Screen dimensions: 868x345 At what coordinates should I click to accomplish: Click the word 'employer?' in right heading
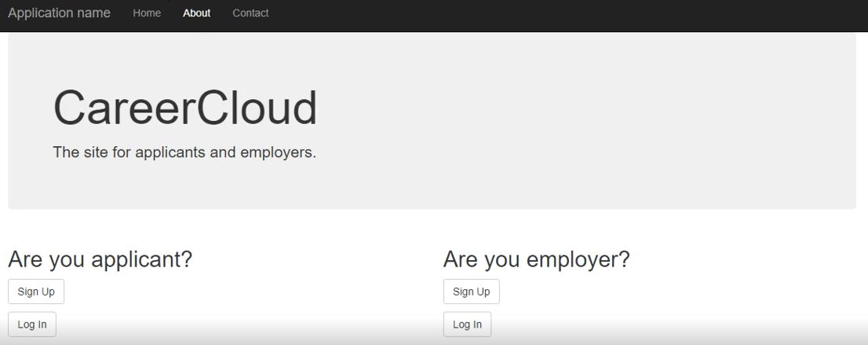[x=578, y=259]
